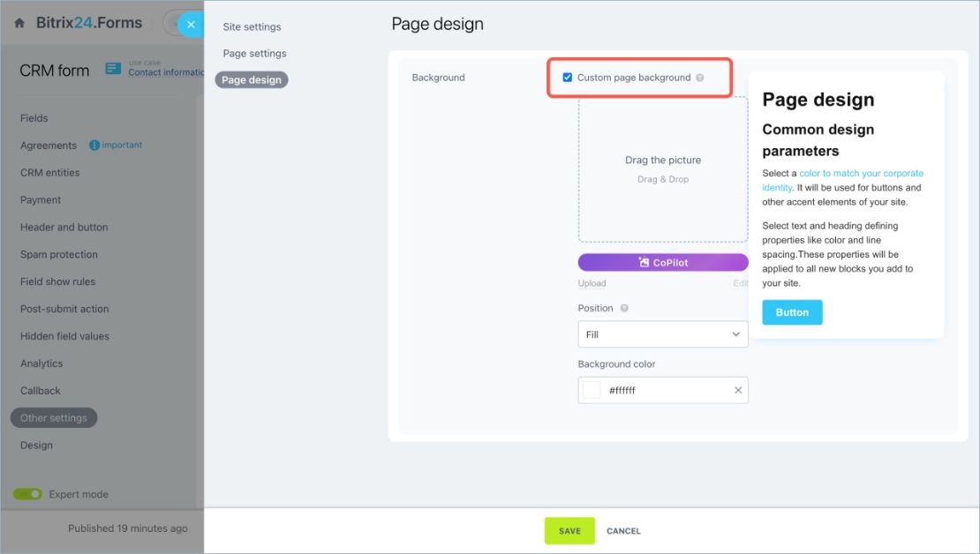
Task: Open the Position dropdown set to Fill
Action: tap(662, 334)
